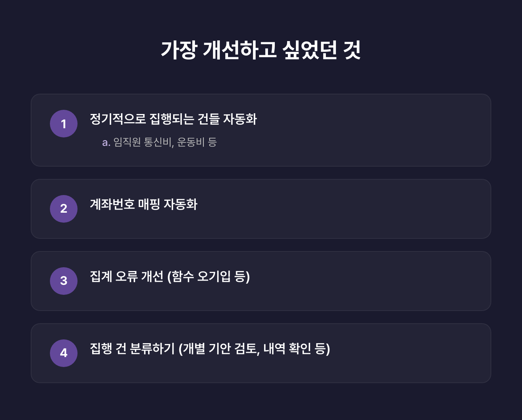Select the purple number 4 badge
Image resolution: width=522 pixels, height=420 pixels.
tap(64, 353)
